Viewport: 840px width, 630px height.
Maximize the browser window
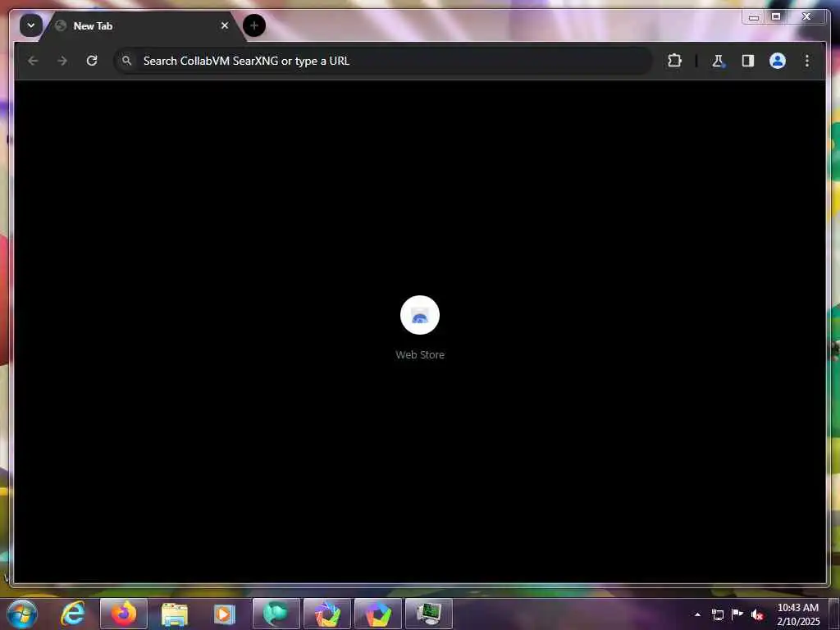click(x=776, y=17)
